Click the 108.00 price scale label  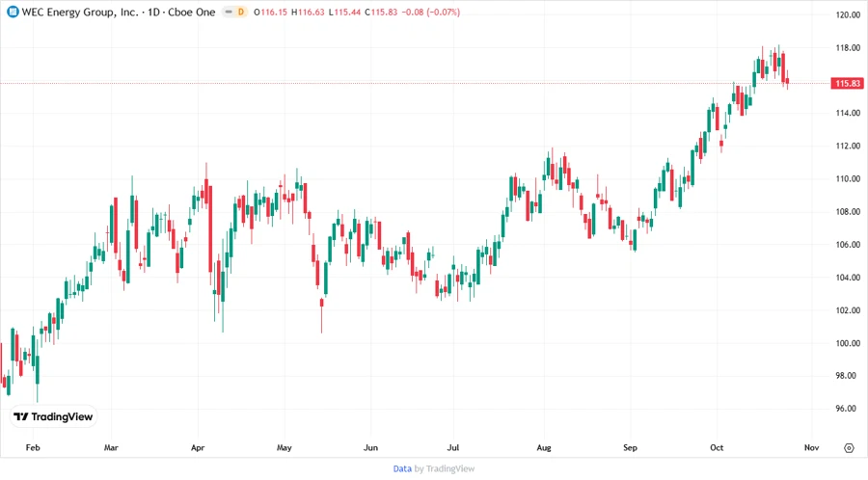pos(848,212)
